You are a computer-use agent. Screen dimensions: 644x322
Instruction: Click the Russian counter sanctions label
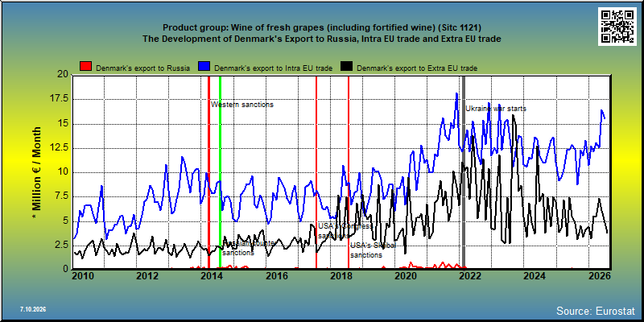pyautogui.click(x=249, y=248)
